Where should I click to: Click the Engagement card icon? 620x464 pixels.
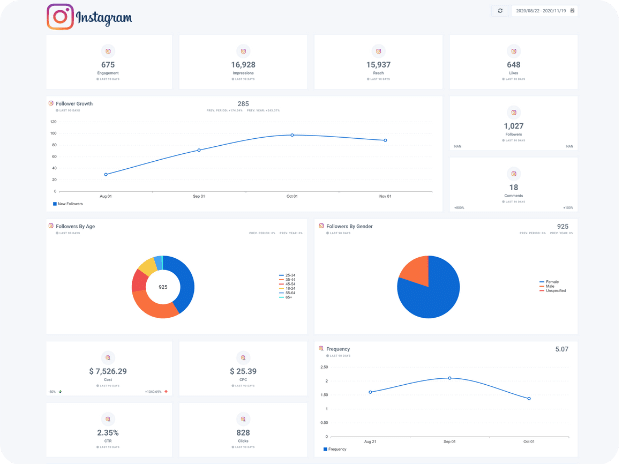click(x=108, y=50)
